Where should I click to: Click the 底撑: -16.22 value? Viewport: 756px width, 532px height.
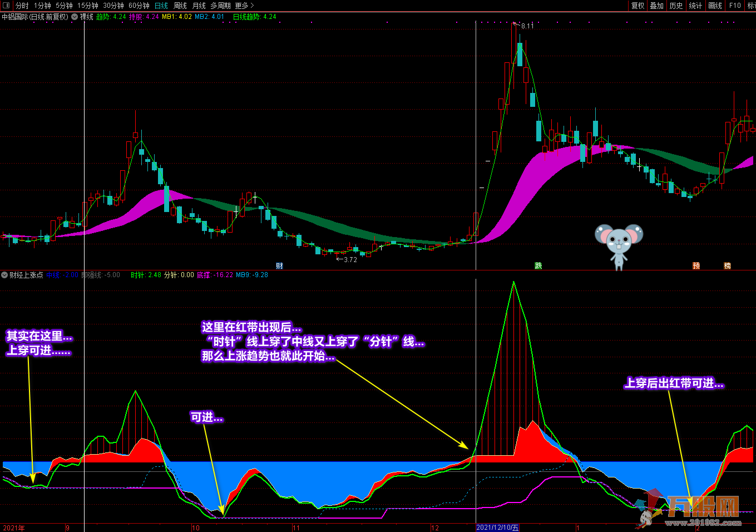215,275
